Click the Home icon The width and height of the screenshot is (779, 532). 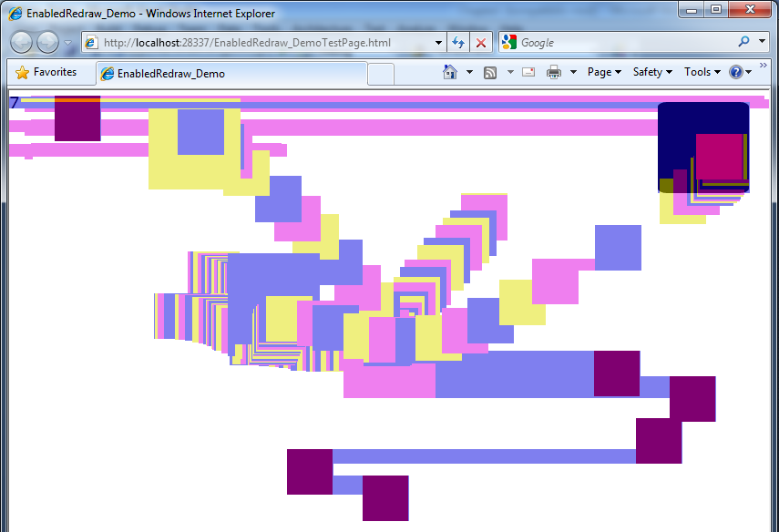point(449,72)
